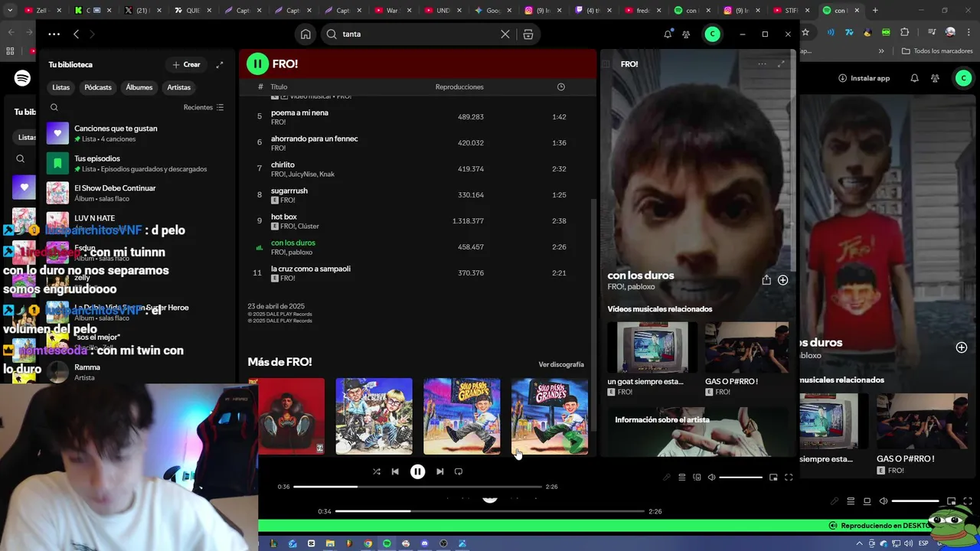
Task: Open the miniplayer from the front player
Action: coord(773,478)
